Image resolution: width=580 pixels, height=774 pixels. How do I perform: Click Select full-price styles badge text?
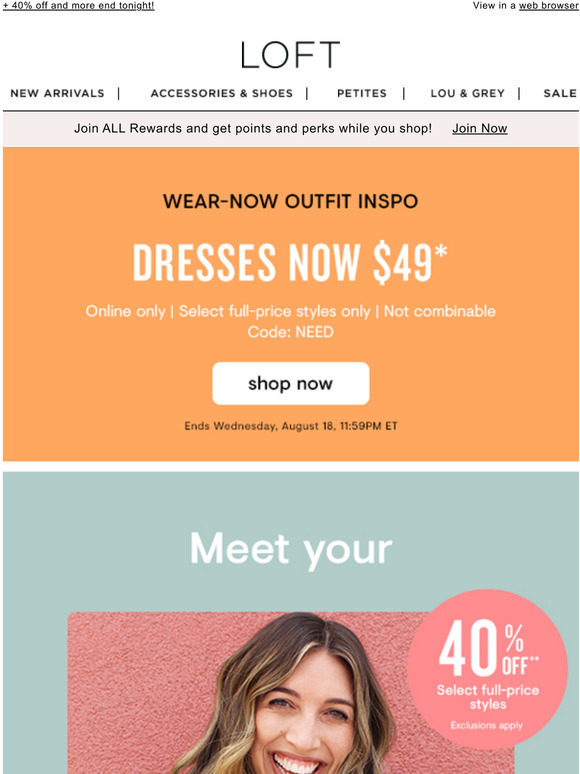[487, 697]
